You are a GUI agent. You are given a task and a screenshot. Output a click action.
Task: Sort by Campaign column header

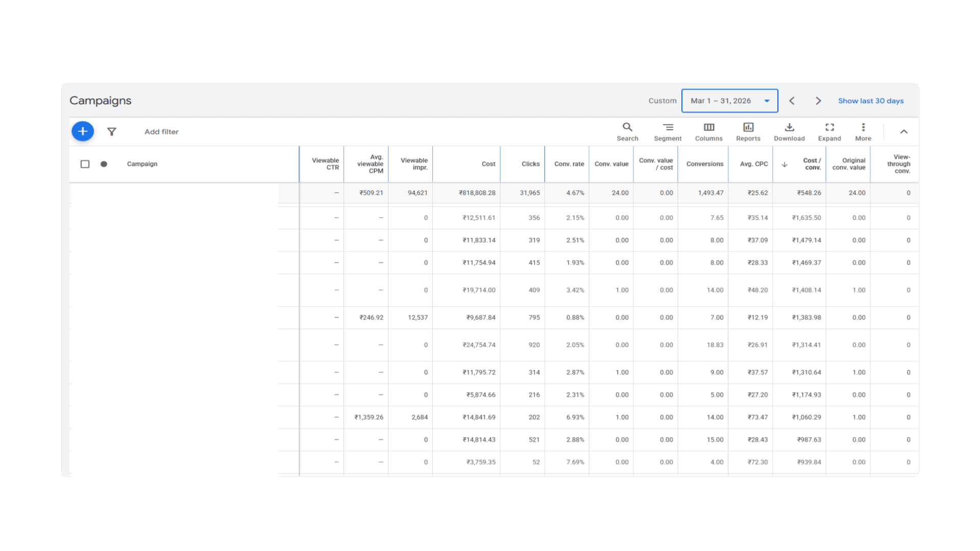click(142, 164)
